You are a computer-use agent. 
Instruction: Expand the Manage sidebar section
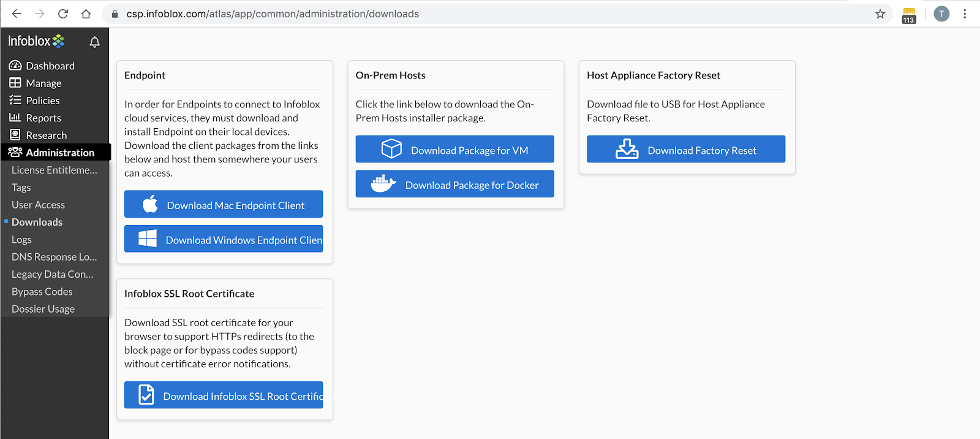click(x=43, y=83)
